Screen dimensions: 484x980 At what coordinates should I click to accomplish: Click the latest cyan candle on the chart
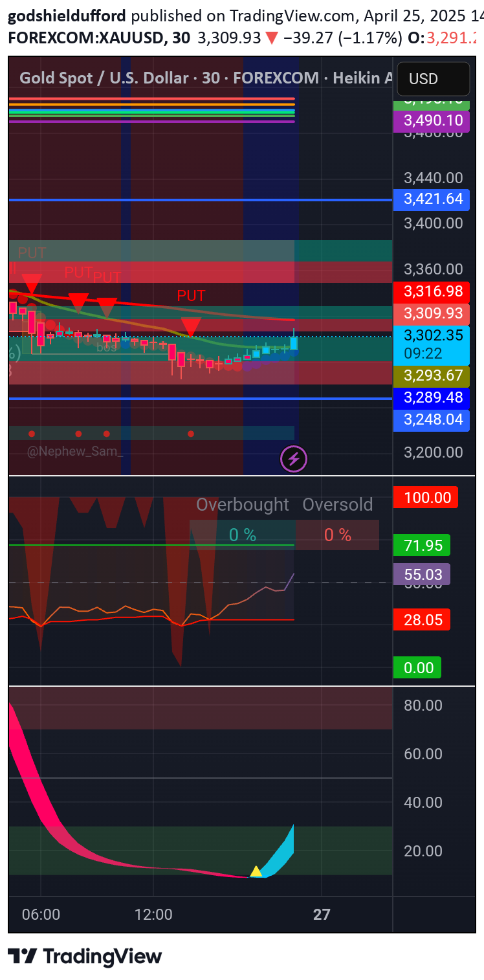click(294, 342)
